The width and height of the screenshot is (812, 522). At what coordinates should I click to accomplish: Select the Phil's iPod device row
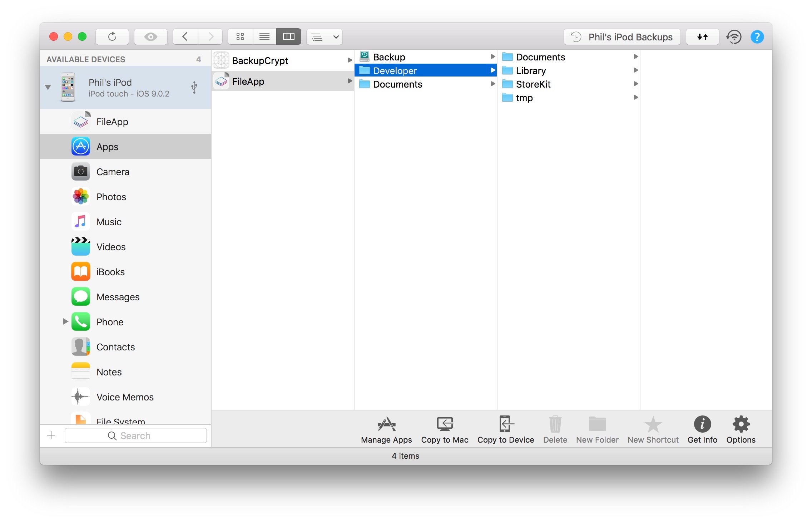pos(125,87)
